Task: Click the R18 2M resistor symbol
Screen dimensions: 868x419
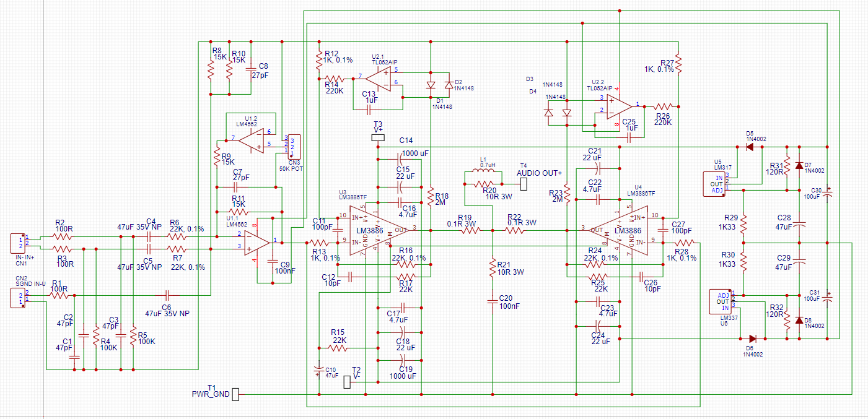Action: (431, 197)
